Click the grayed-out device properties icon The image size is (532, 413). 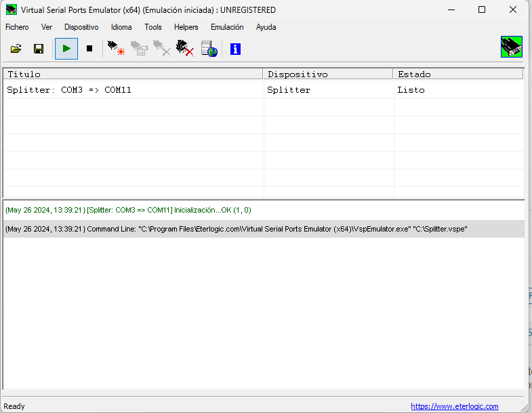(139, 49)
